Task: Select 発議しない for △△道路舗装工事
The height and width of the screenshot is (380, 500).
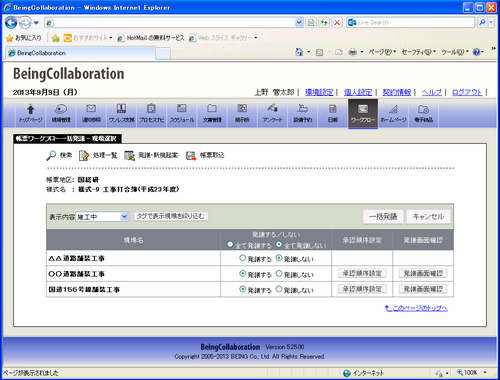Action: 279,258
